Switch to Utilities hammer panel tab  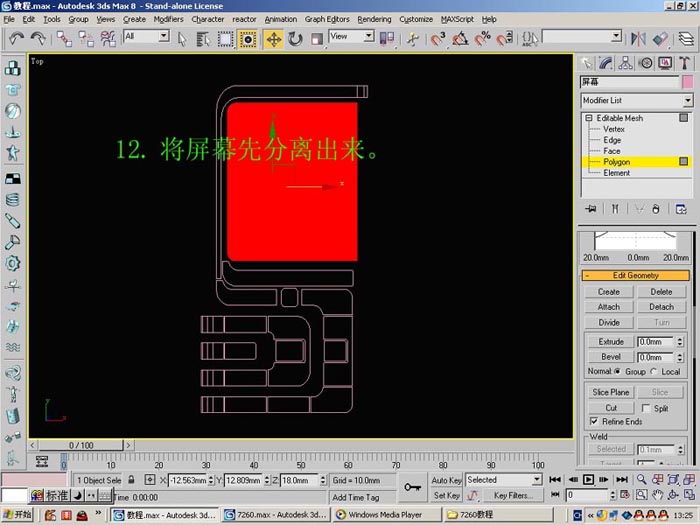point(684,63)
